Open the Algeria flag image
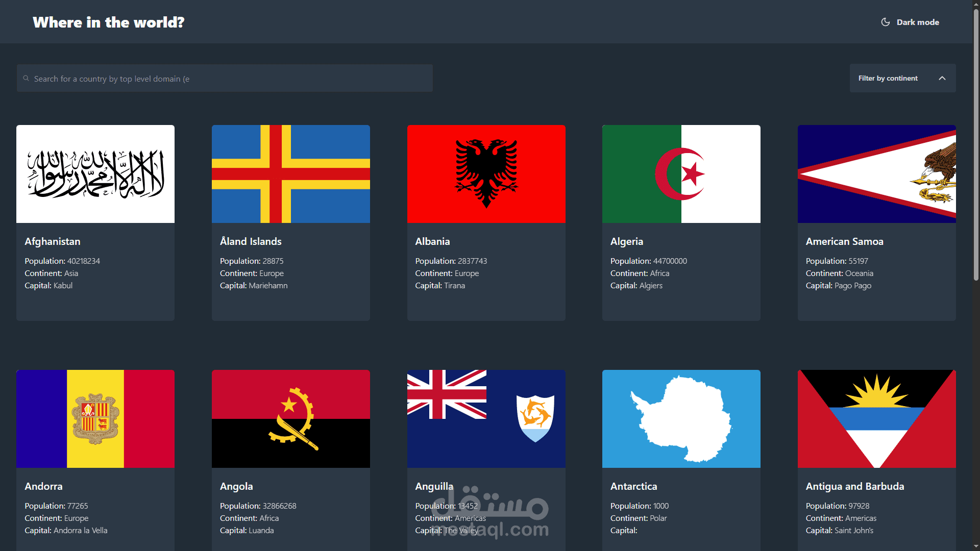Screen dimensions: 980x551 pyautogui.click(x=681, y=174)
